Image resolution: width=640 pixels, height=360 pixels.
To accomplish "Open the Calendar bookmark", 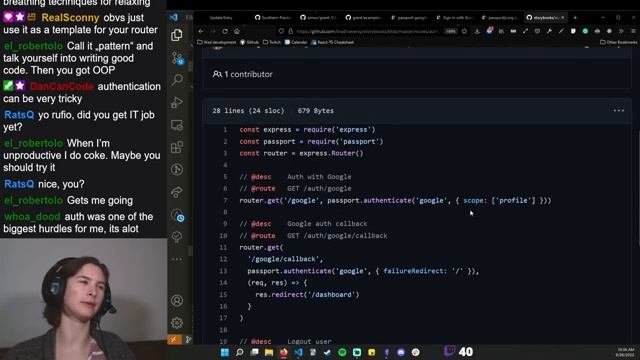I will coord(296,42).
